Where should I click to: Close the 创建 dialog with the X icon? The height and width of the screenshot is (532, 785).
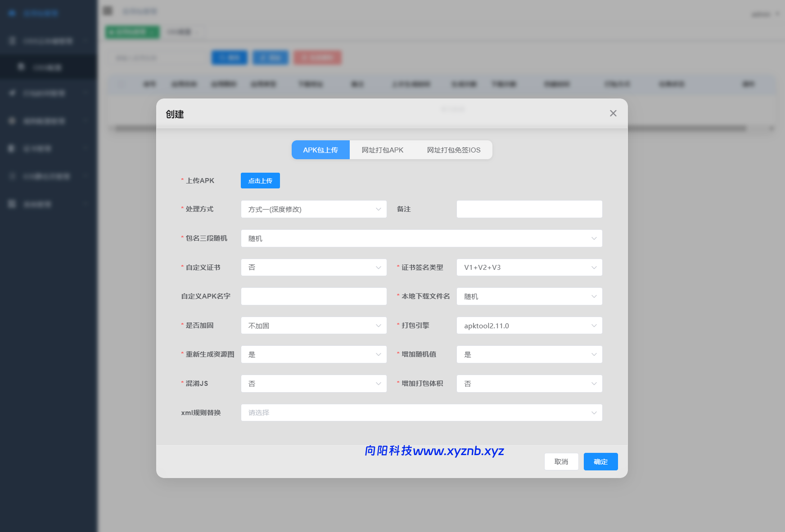pos(613,113)
